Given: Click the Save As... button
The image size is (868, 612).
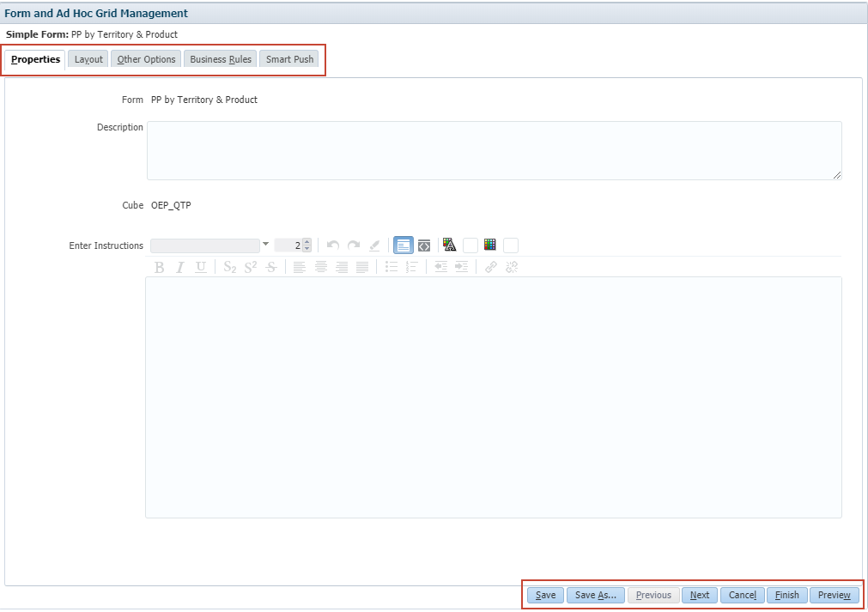Looking at the screenshot, I should tap(596, 595).
